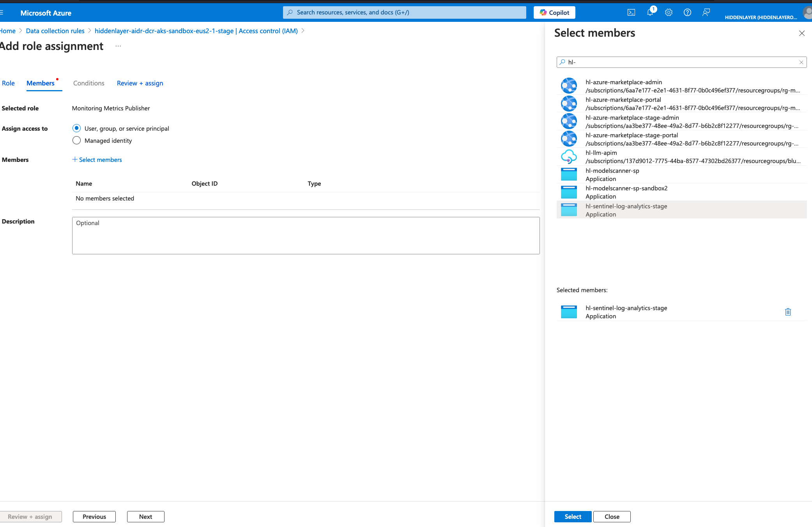This screenshot has height=527, width=812.
Task: Open the Help question mark icon
Action: click(687, 12)
